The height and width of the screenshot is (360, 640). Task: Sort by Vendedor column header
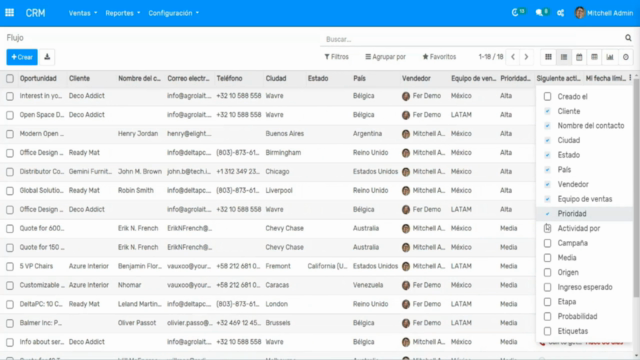[416, 78]
